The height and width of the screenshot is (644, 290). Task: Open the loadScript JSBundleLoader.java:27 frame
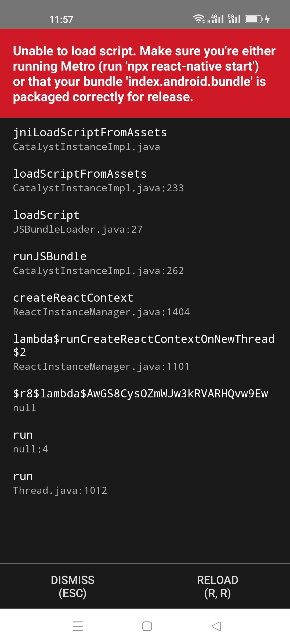click(x=145, y=222)
